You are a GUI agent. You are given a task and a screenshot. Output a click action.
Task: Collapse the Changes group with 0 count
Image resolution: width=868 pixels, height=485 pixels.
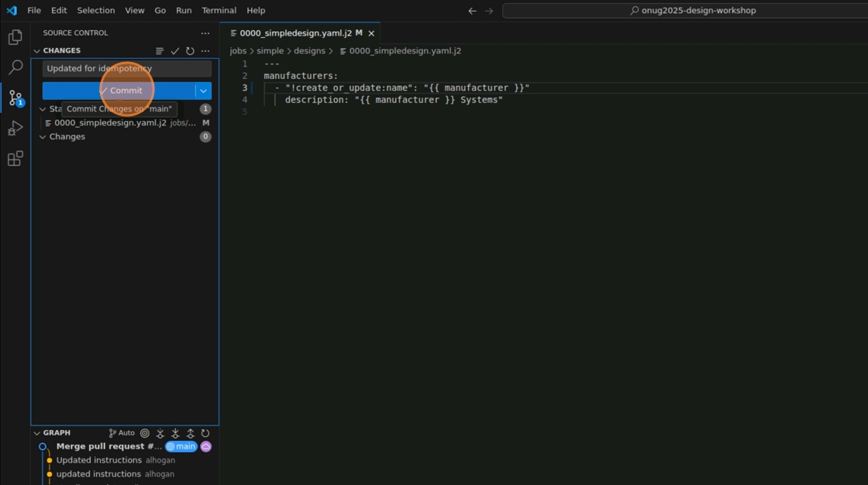(x=43, y=137)
